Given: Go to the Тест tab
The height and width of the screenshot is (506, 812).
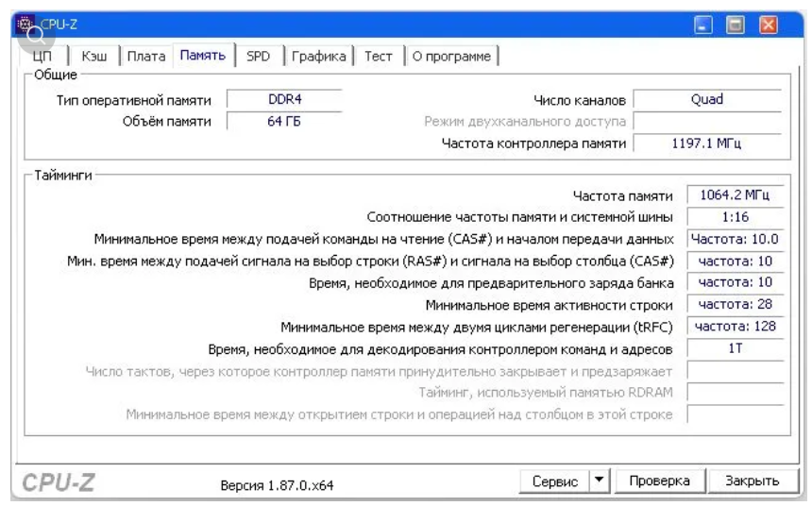Looking at the screenshot, I should pyautogui.click(x=378, y=56).
